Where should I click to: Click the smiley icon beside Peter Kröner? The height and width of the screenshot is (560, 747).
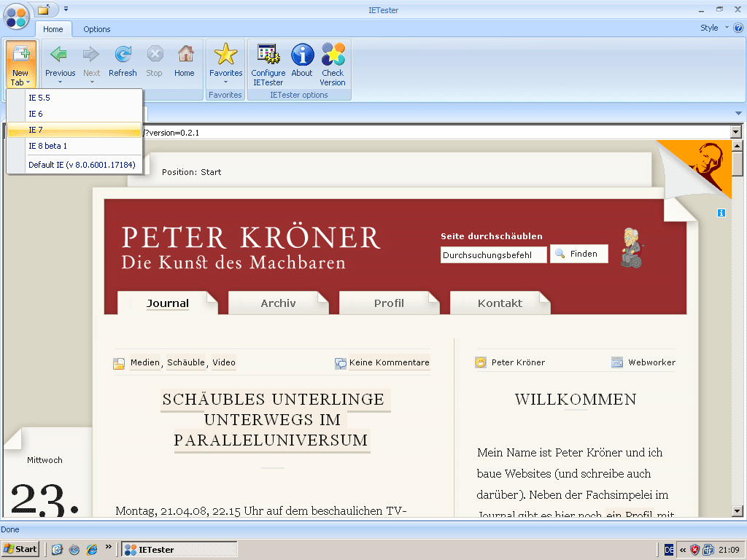481,362
